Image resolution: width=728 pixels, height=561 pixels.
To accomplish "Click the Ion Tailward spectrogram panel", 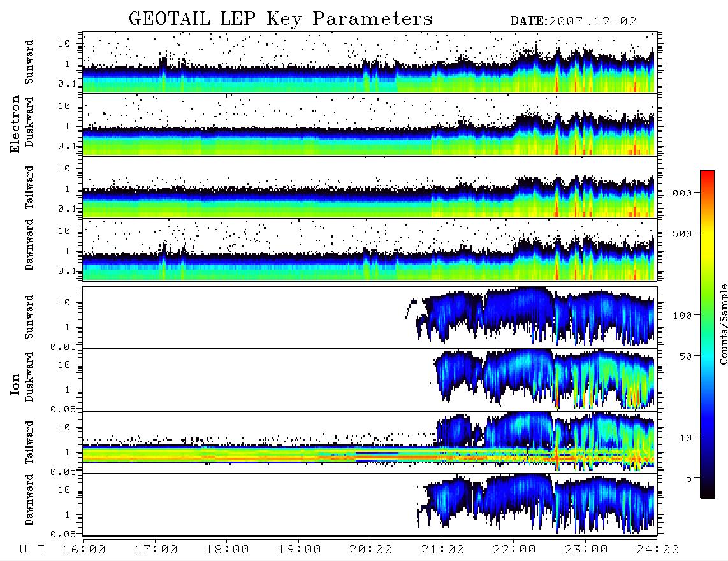I will pyautogui.click(x=370, y=442).
